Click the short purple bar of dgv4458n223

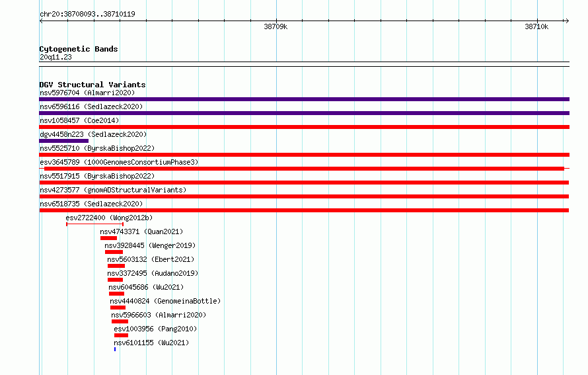click(x=63, y=141)
